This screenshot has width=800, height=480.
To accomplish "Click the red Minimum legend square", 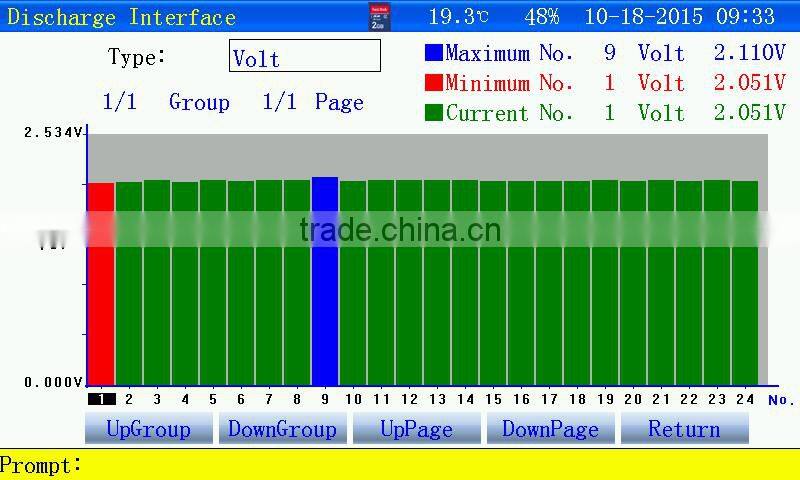I will pos(433,82).
